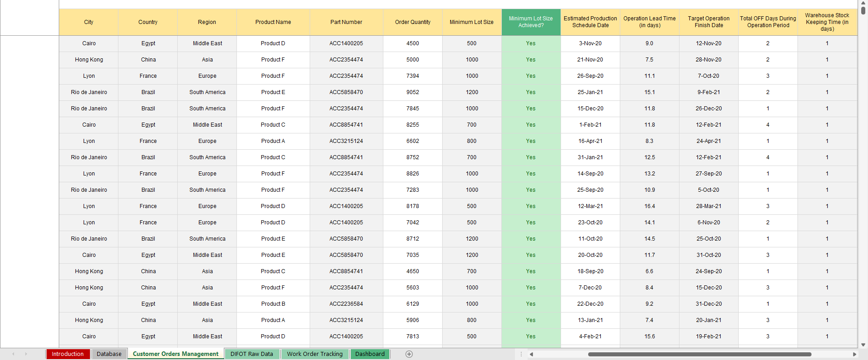The width and height of the screenshot is (868, 360).
Task: Click the next sheet navigation arrow
Action: click(x=26, y=354)
